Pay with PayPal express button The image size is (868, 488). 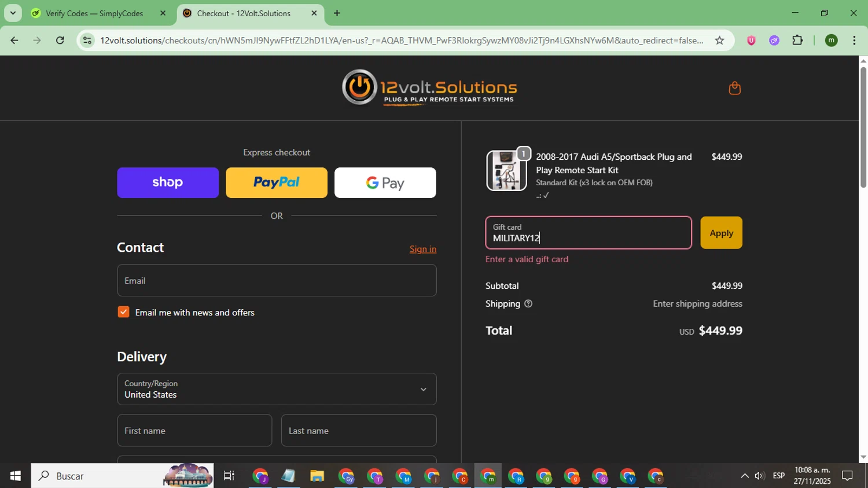pyautogui.click(x=277, y=183)
